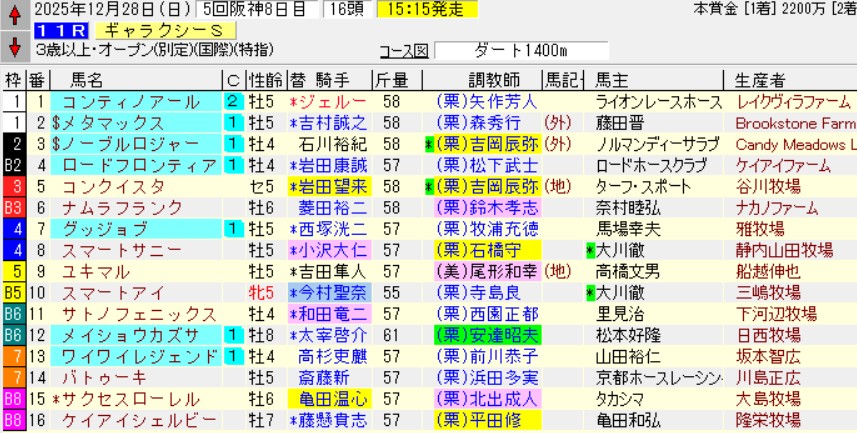
Task: Open horse ロードフロンティア entry
Action: point(138,165)
